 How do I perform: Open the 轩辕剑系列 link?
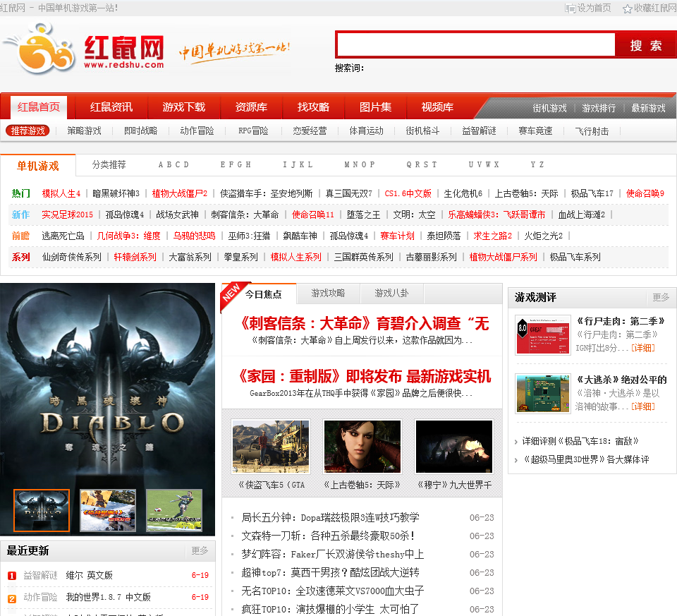tap(135, 257)
